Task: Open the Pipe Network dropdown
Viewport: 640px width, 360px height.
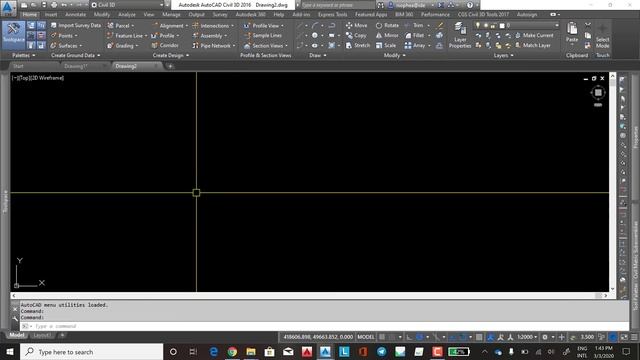Action: coord(214,46)
